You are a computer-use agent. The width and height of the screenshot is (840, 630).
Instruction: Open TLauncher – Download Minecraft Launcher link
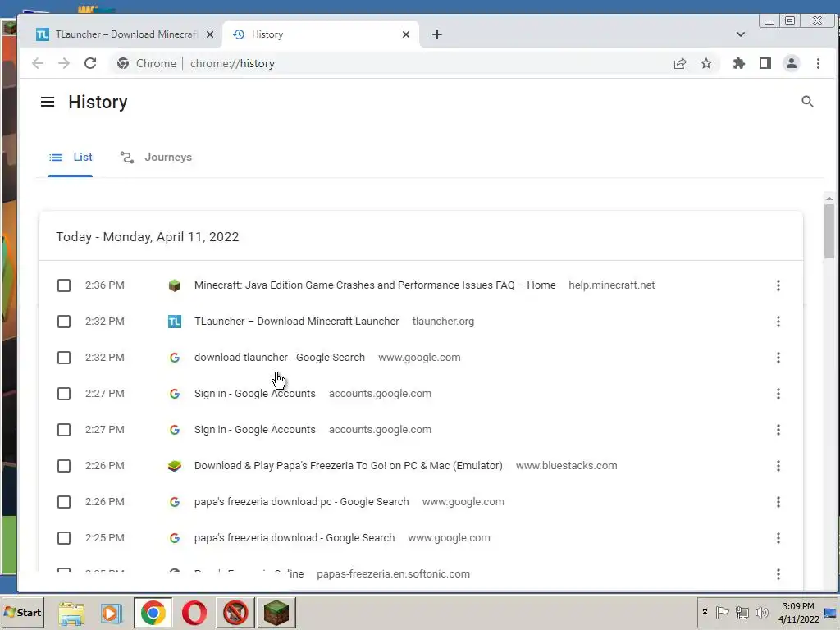297,322
